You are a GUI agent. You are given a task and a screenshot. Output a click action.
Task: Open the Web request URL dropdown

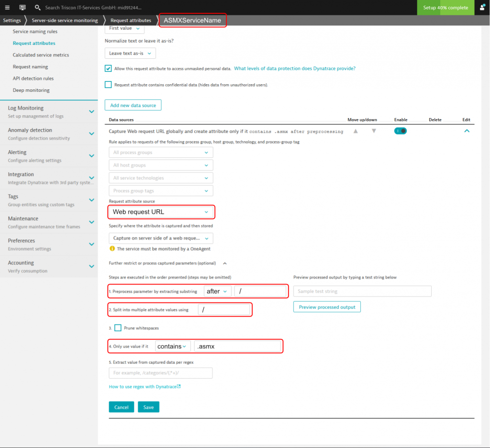click(161, 212)
